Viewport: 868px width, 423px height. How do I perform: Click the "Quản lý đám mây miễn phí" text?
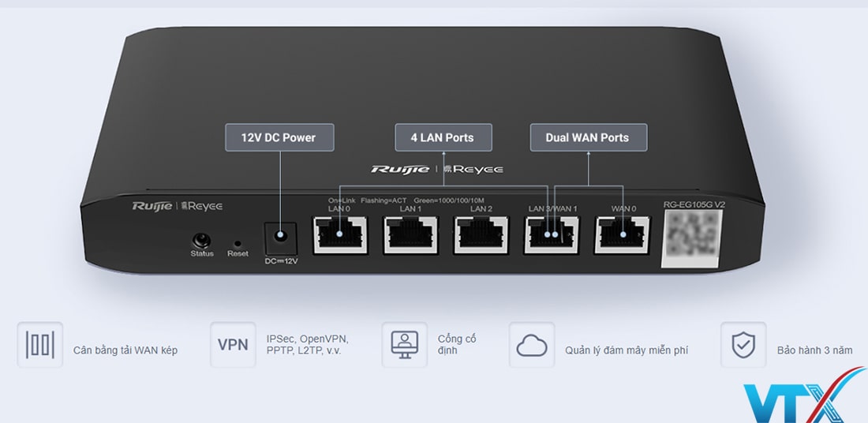pyautogui.click(x=627, y=350)
